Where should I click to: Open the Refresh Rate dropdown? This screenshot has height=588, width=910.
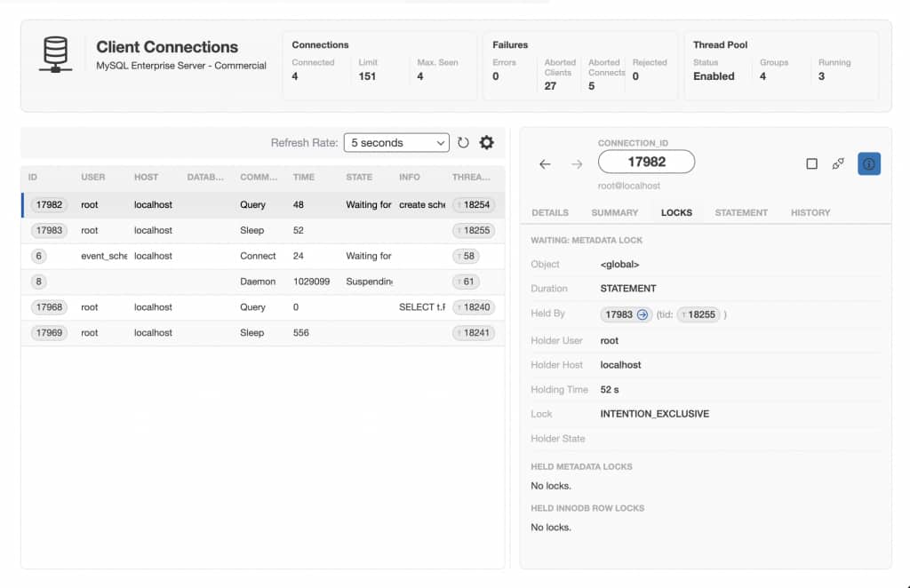(x=396, y=143)
